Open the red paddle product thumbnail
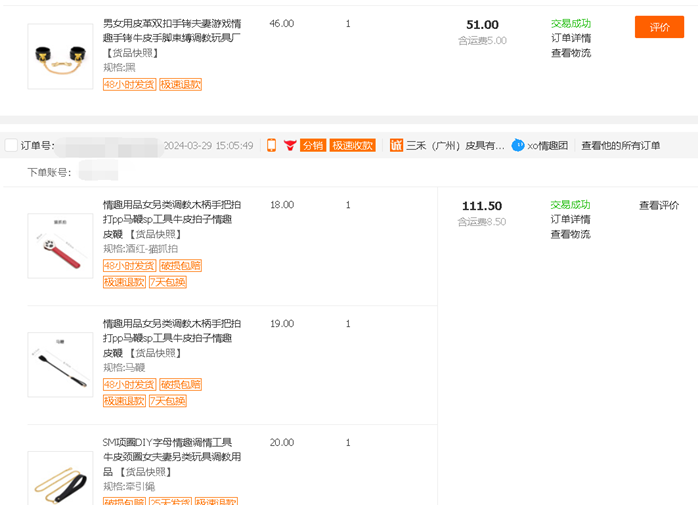Image resolution: width=698 pixels, height=505 pixels. pos(60,245)
